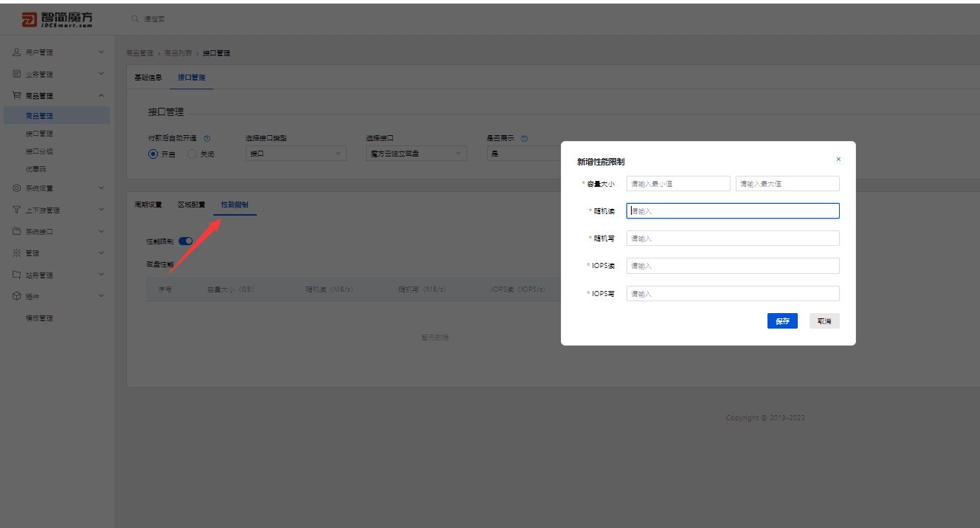The width and height of the screenshot is (980, 528).
Task: Open the 是否展示 dropdown
Action: tap(524, 154)
